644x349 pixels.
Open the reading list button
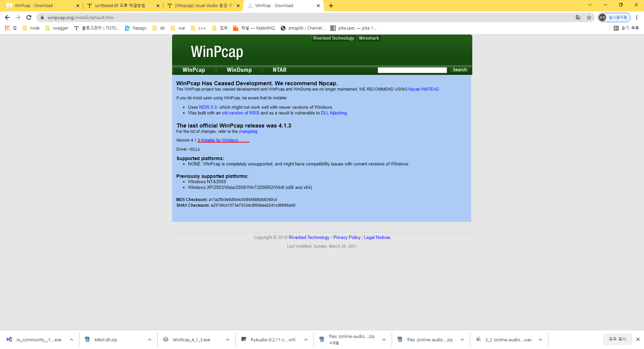(x=626, y=28)
